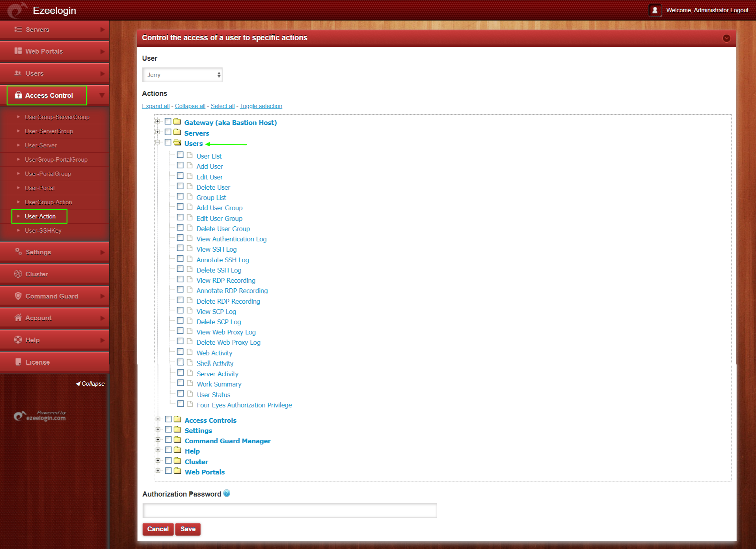Click the administrator avatar icon in header
The image size is (756, 549).
coord(655,10)
